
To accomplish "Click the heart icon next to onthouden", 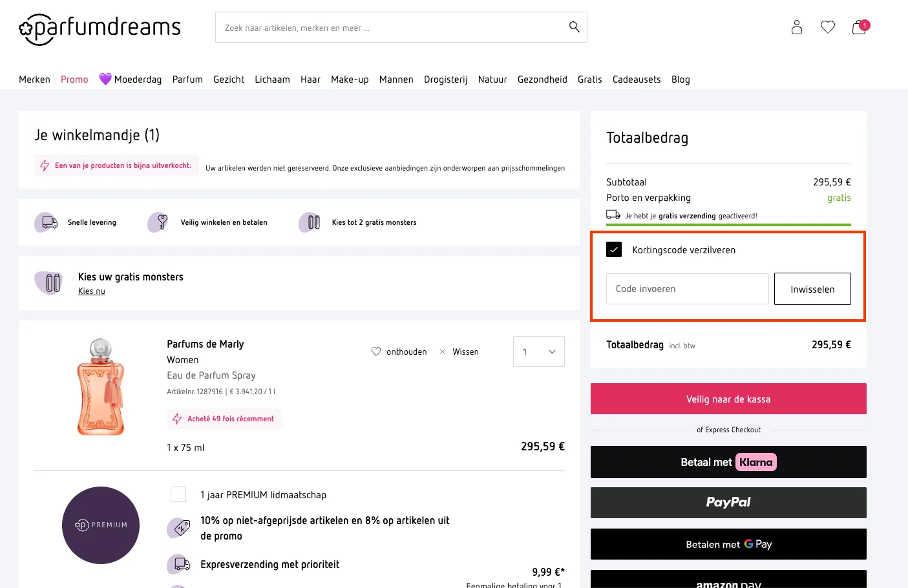I will point(376,352).
